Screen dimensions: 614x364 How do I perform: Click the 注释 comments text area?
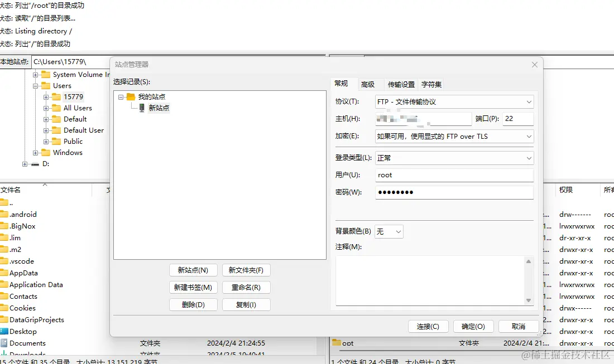click(430, 281)
